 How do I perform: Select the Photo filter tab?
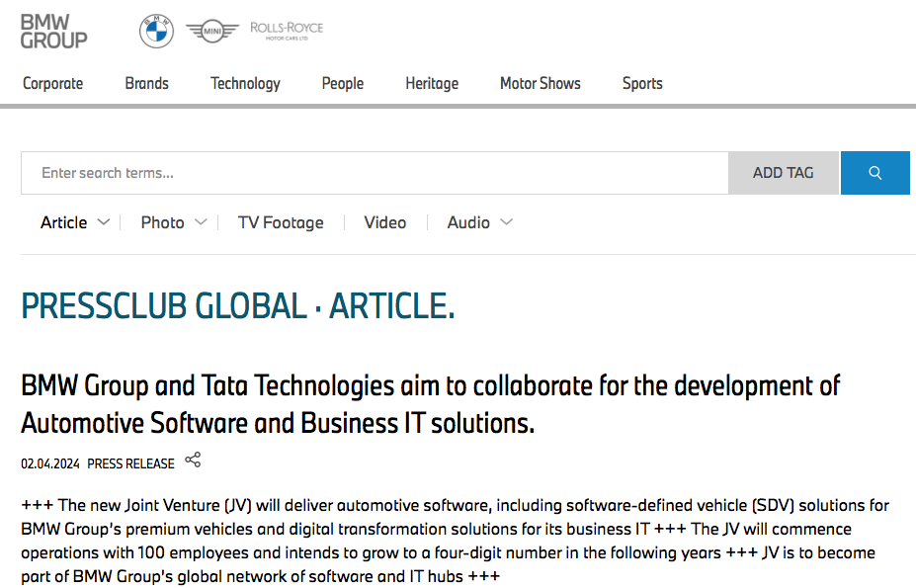point(162,222)
